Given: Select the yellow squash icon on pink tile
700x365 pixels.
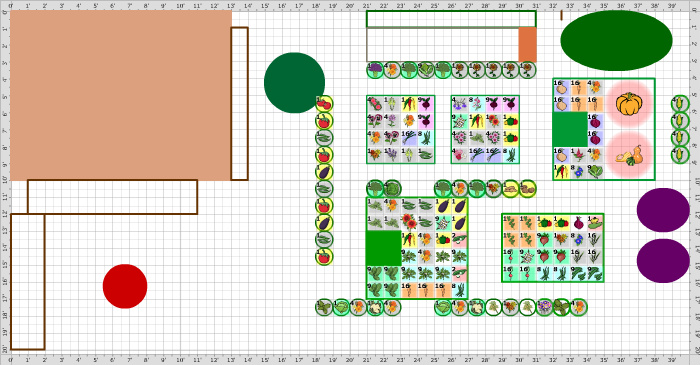Looking at the screenshot, I should pyautogui.click(x=595, y=222).
